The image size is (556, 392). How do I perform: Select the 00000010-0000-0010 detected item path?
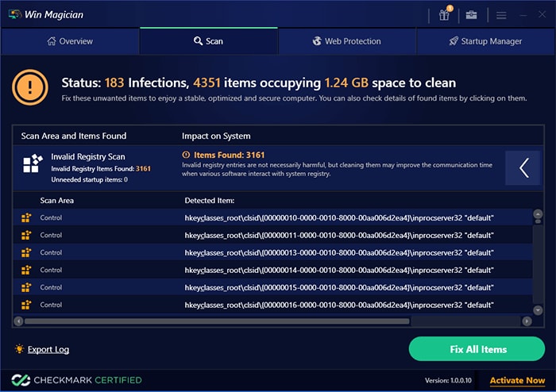click(x=339, y=217)
